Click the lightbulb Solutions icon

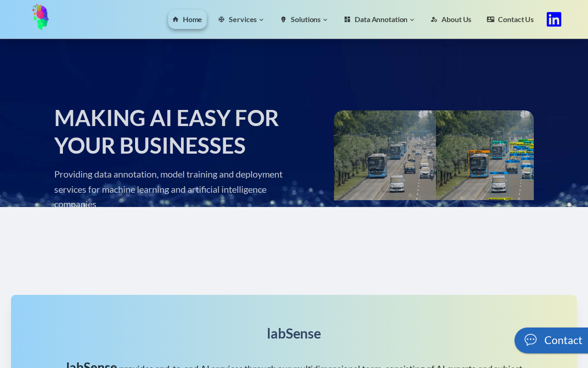(283, 19)
